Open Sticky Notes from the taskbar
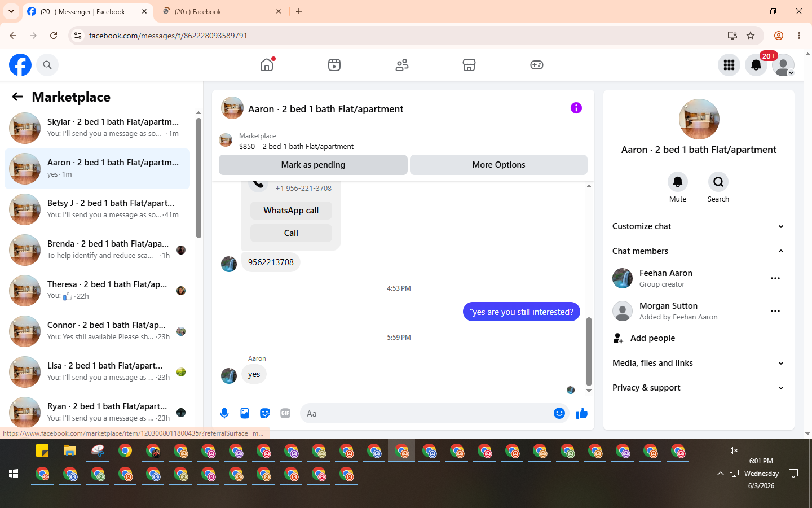This screenshot has width=812, height=508. (x=42, y=451)
